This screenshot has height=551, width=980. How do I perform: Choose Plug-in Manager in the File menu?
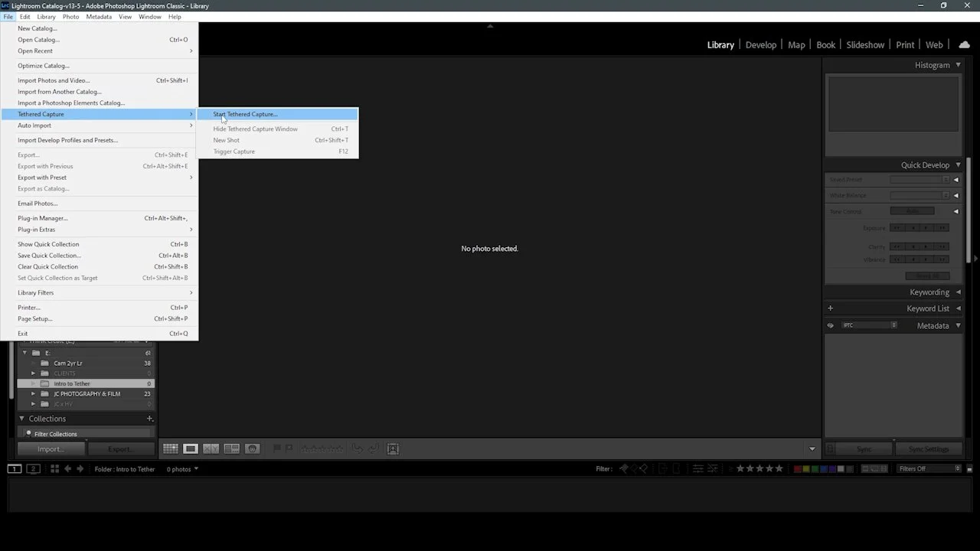[99, 218]
